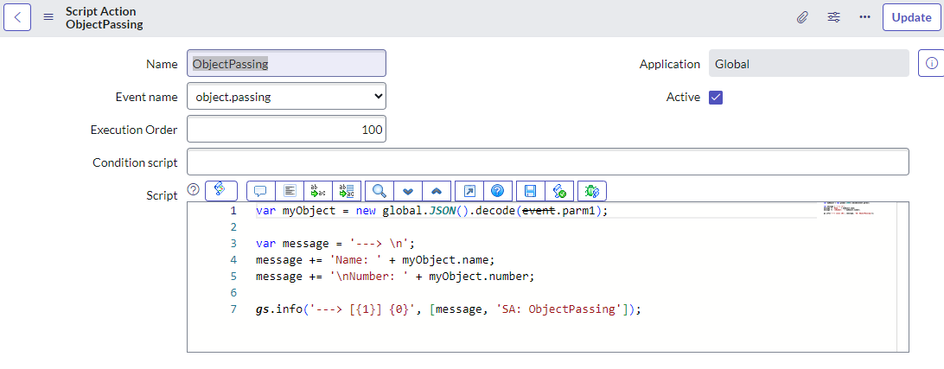
Task: Click line number 6 in gutter
Action: coord(234,293)
